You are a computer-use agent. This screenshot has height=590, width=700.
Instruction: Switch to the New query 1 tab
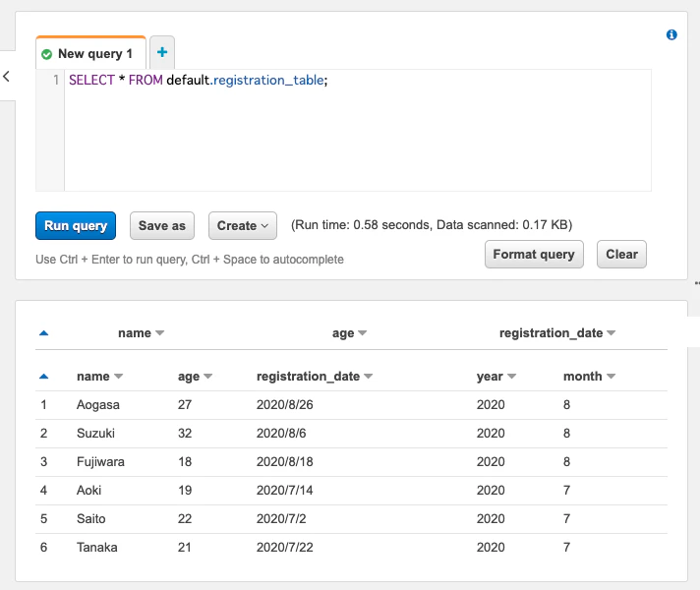(90, 54)
